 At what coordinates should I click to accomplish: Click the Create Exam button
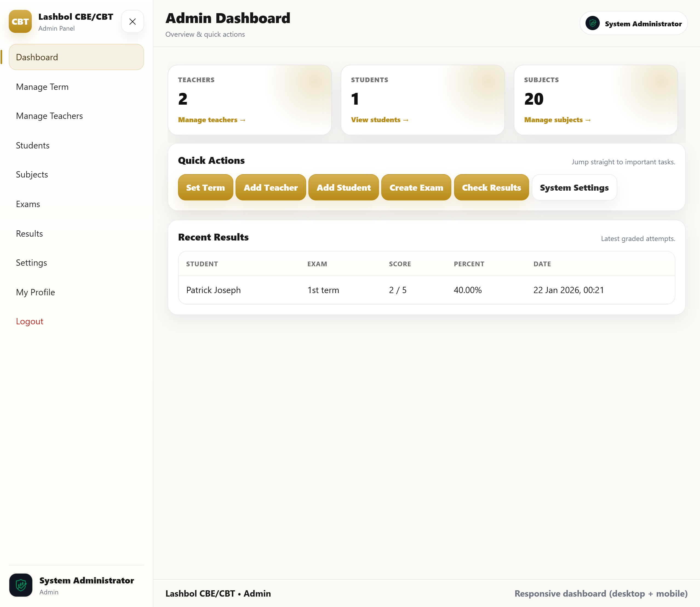(416, 187)
